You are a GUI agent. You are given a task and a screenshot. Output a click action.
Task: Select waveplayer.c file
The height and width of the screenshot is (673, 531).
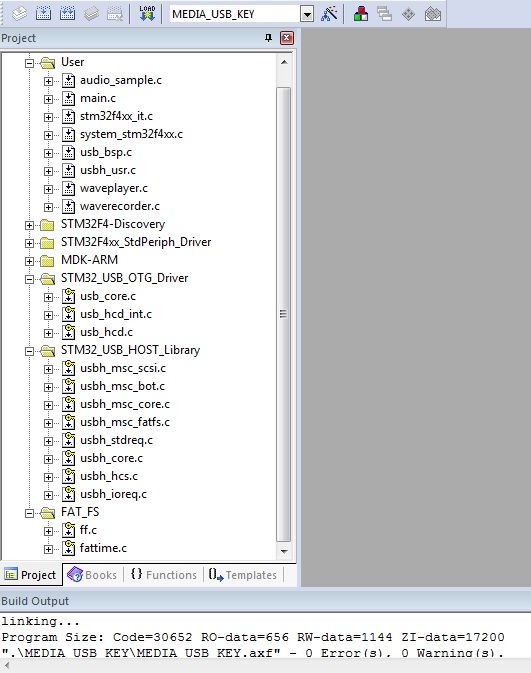point(114,188)
